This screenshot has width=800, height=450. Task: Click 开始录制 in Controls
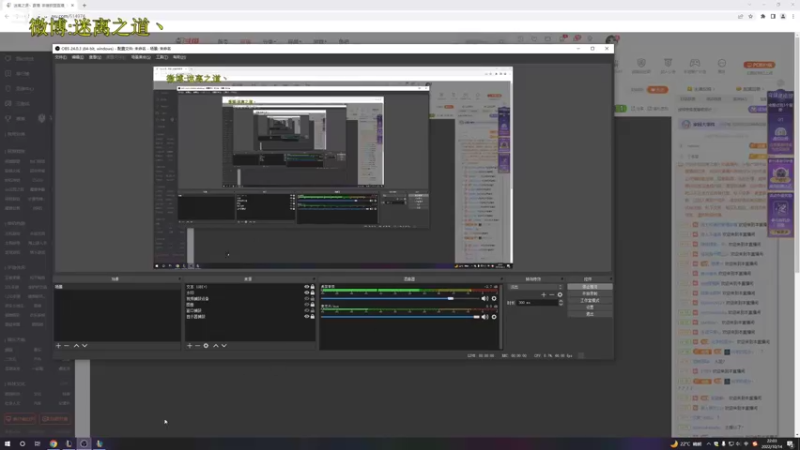pos(590,294)
